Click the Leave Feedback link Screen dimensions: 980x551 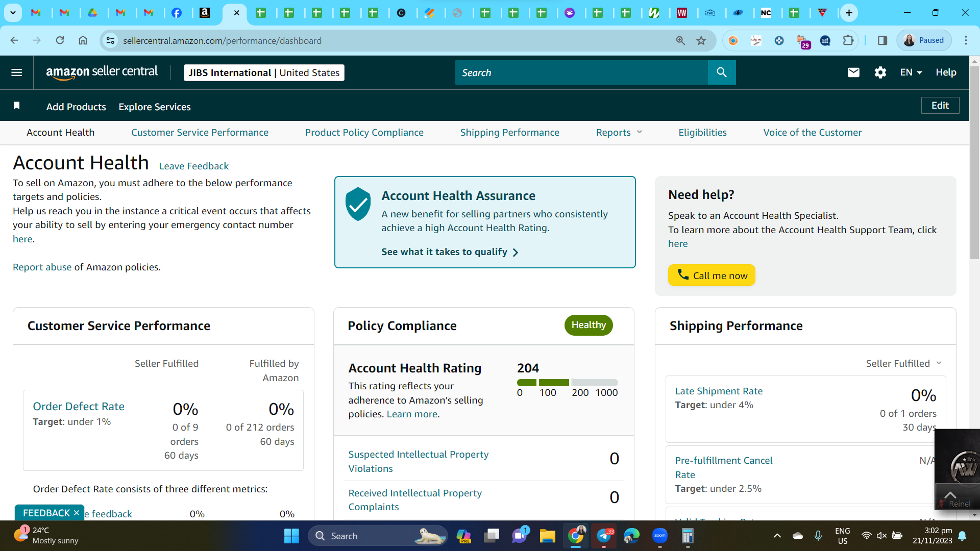click(x=194, y=166)
